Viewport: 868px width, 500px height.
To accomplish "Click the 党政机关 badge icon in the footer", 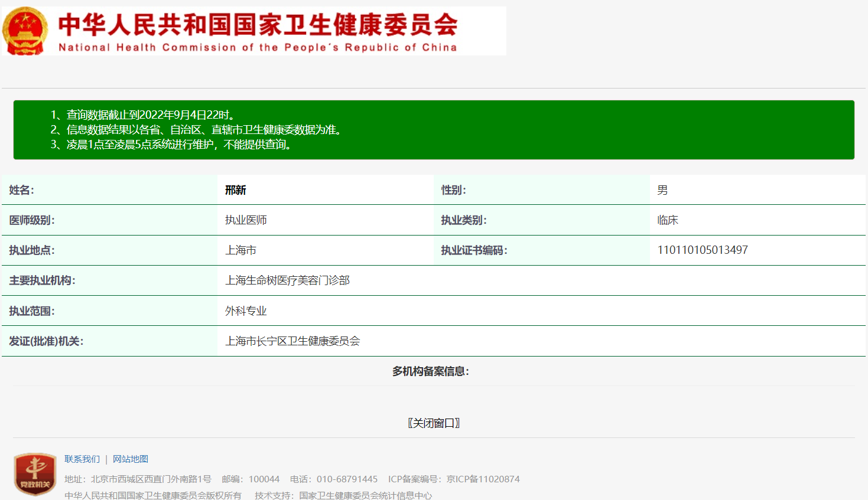I will pyautogui.click(x=35, y=474).
